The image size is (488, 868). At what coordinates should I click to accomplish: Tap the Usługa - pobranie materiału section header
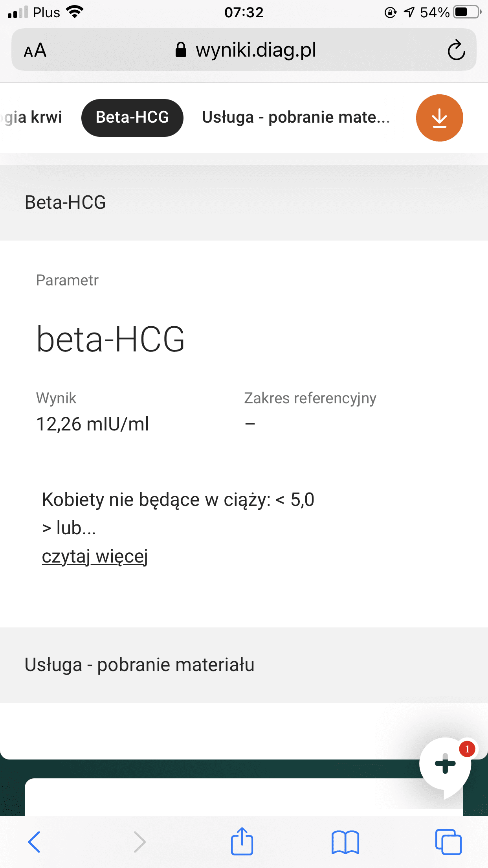point(139,665)
